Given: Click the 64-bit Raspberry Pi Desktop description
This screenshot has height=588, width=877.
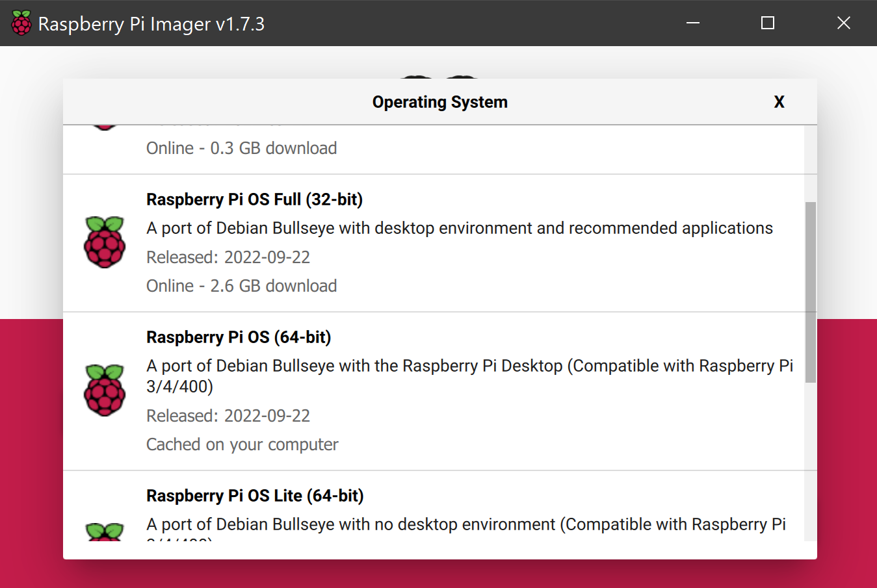Looking at the screenshot, I should [469, 376].
